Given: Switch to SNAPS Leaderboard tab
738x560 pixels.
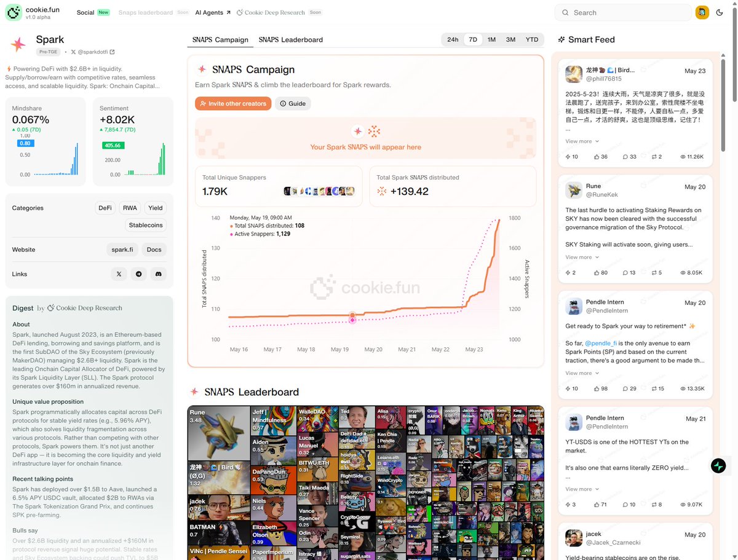Looking at the screenshot, I should 291,40.
